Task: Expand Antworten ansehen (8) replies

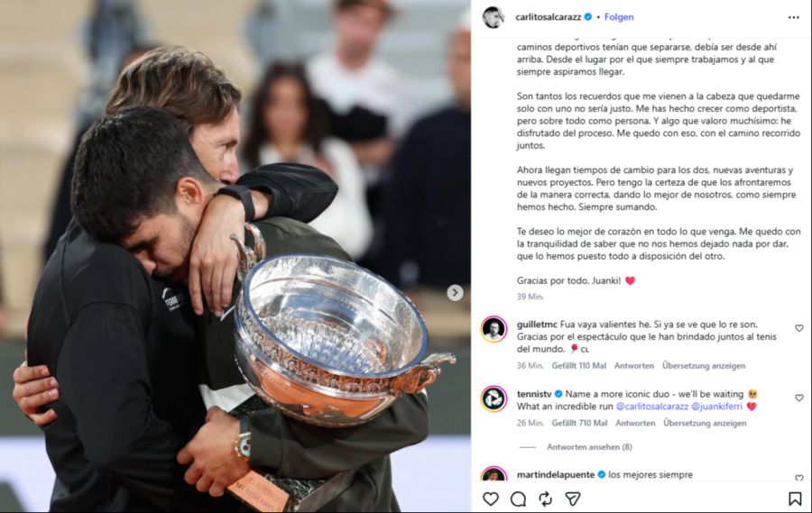Action: point(589,447)
